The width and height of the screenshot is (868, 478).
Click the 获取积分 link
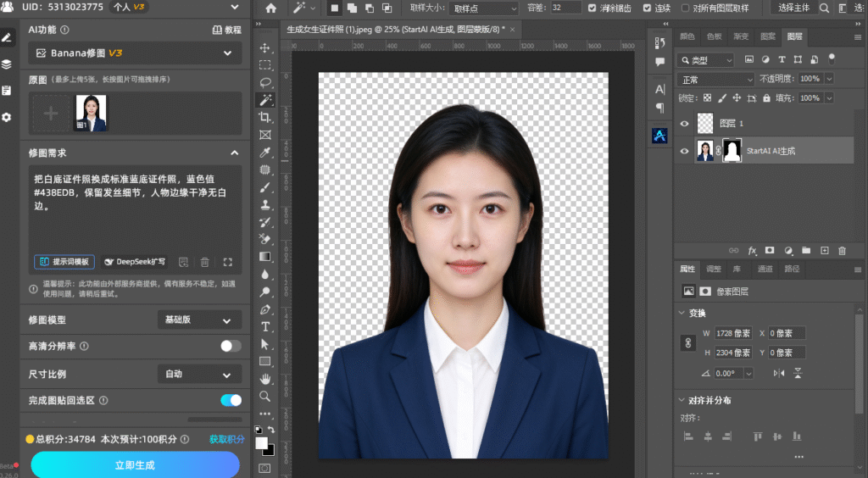[226, 439]
